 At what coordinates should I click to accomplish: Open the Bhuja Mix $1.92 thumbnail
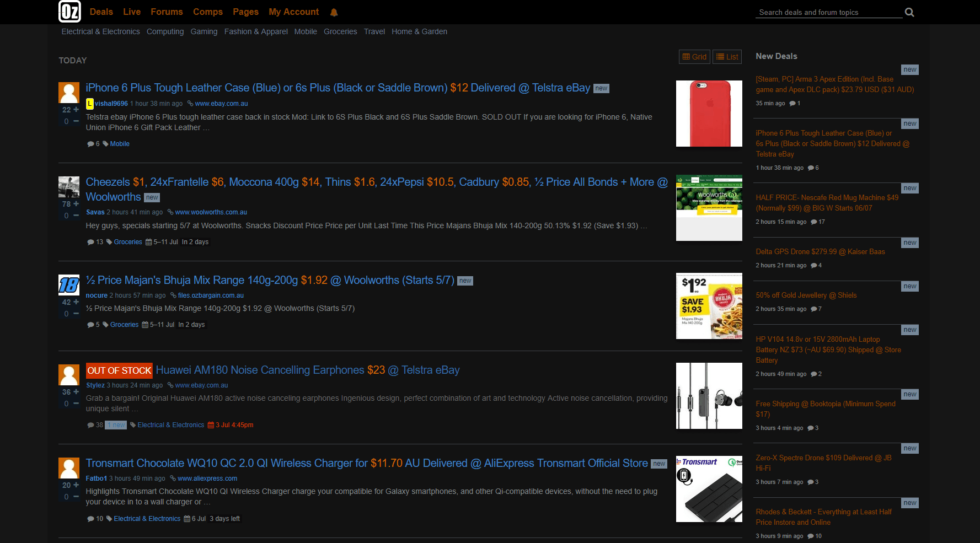click(x=709, y=306)
